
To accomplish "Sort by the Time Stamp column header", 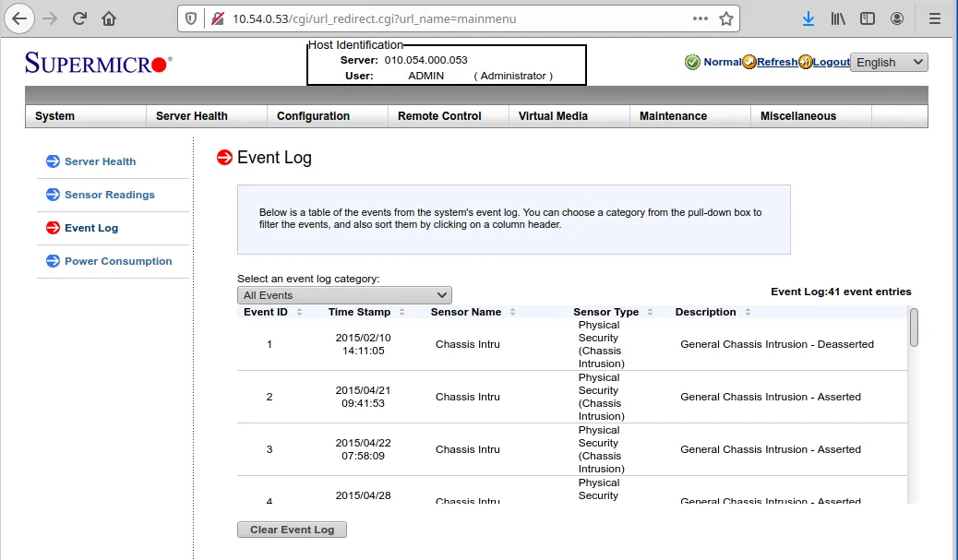I will click(360, 312).
